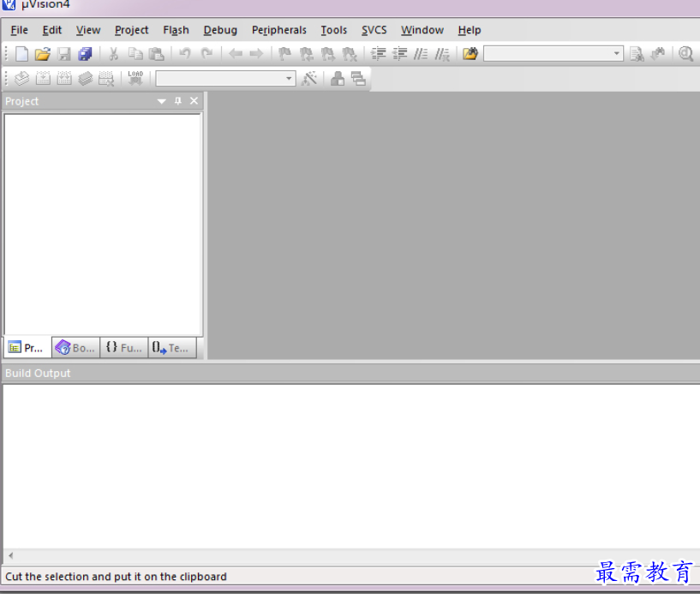Viewport: 700px width, 599px height.
Task: Click the Navigate Backwards arrow
Action: 236,54
